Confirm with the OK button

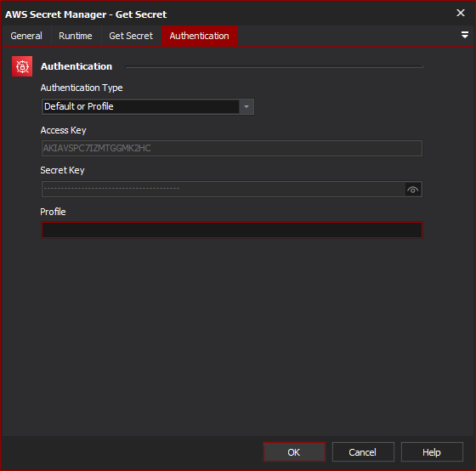click(x=294, y=452)
